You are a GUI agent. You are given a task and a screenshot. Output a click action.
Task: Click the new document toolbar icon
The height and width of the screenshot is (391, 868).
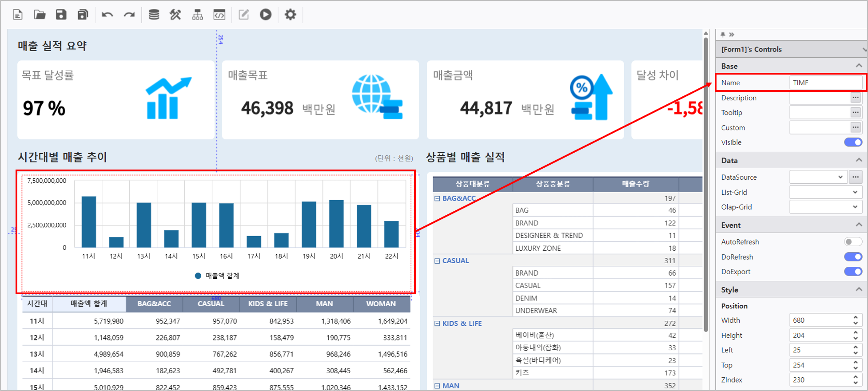point(18,15)
